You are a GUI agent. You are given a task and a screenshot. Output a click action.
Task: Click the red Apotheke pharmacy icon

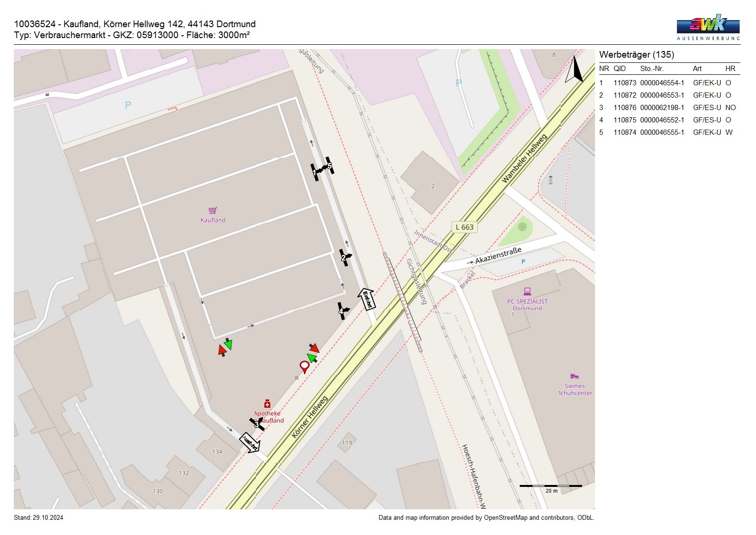tap(267, 404)
